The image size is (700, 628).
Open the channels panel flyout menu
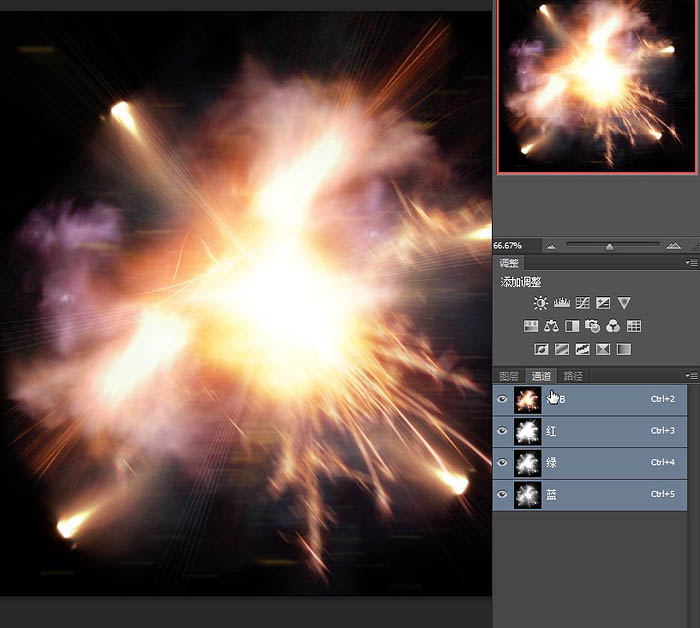coord(691,376)
